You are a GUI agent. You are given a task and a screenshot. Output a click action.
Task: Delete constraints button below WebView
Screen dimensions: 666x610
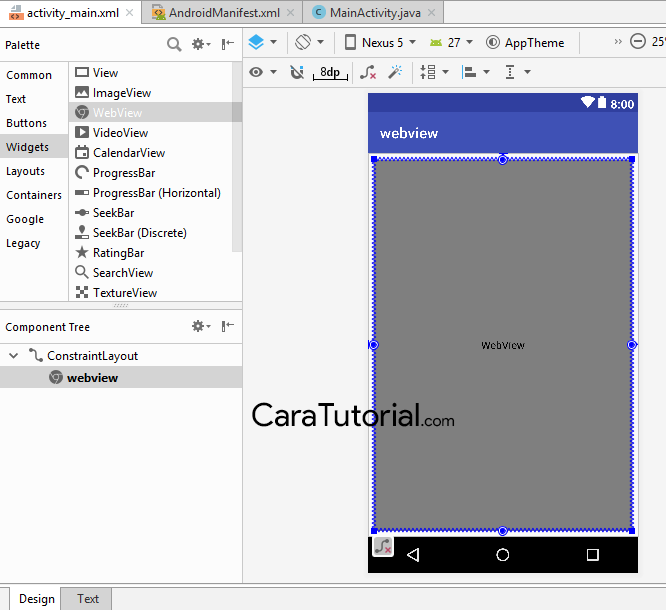tap(383, 547)
